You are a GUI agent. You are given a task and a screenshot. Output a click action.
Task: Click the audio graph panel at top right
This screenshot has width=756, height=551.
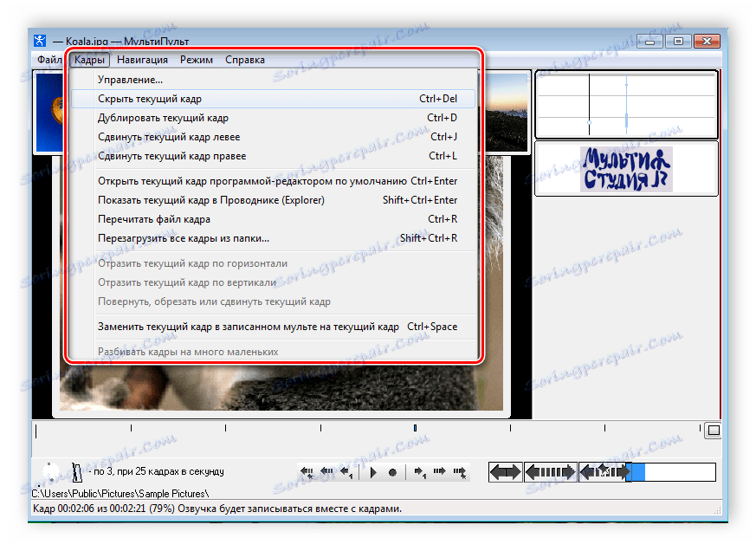(x=626, y=105)
